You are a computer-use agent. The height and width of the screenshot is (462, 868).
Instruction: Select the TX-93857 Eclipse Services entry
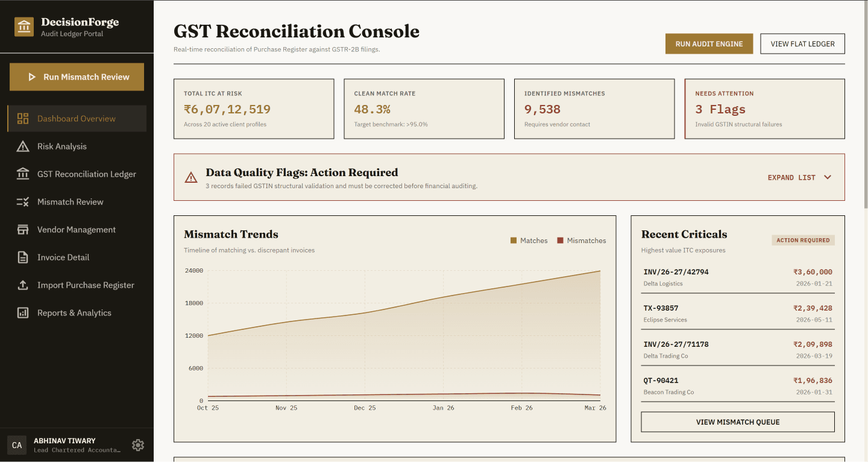coord(738,314)
